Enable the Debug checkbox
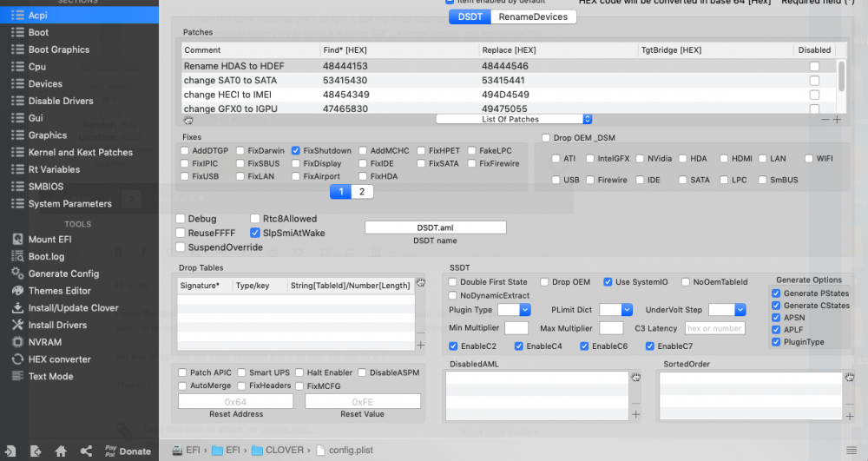 pyautogui.click(x=181, y=219)
